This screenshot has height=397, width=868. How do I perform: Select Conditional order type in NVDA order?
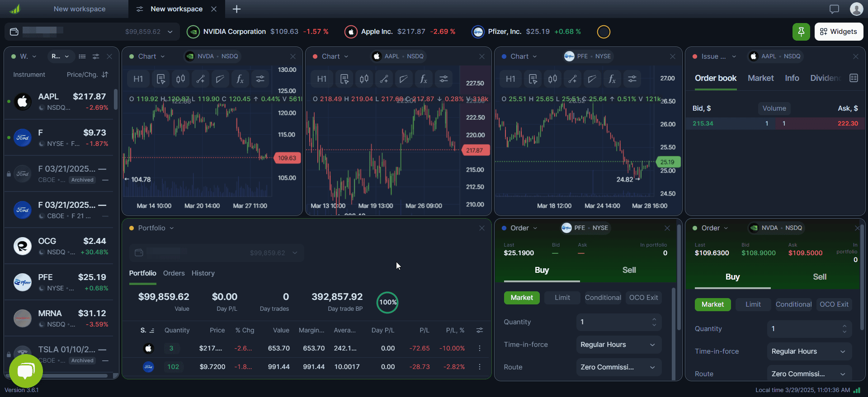pos(793,304)
